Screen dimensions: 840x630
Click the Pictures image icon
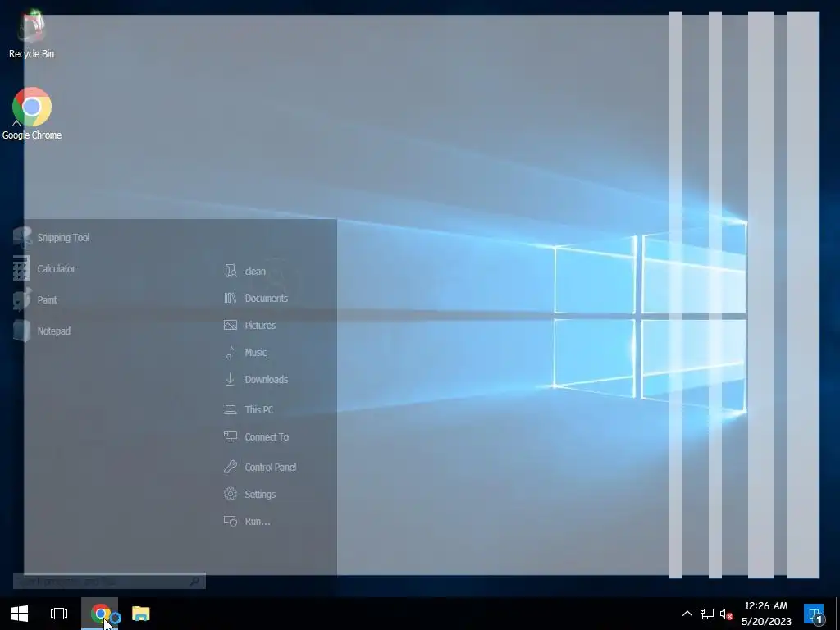231,325
